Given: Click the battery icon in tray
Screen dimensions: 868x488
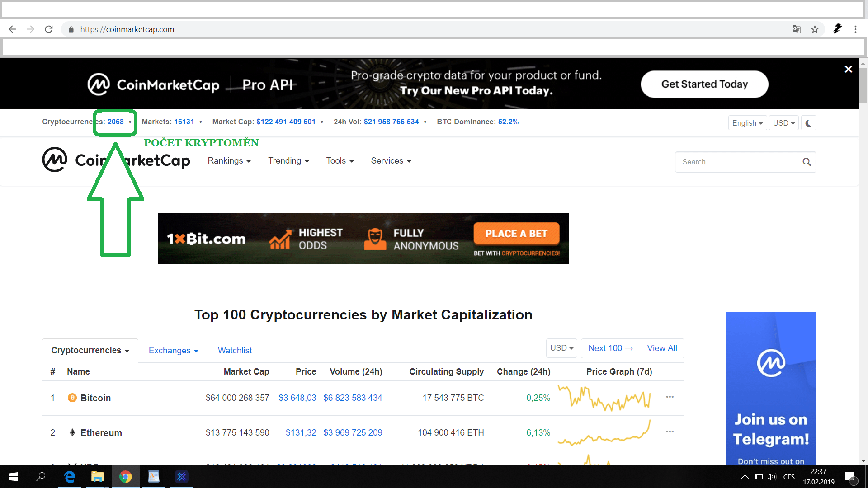Looking at the screenshot, I should tap(759, 477).
